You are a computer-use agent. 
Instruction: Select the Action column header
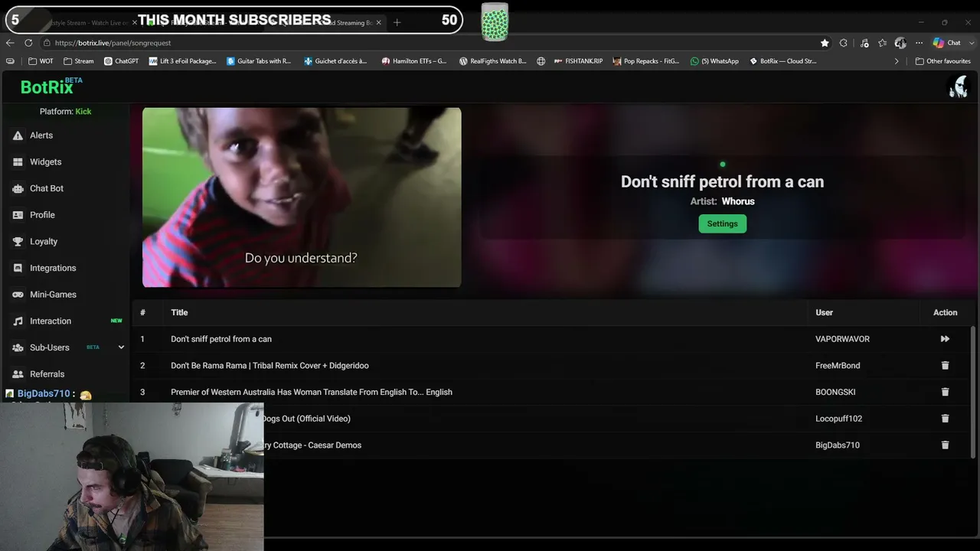[x=945, y=312]
